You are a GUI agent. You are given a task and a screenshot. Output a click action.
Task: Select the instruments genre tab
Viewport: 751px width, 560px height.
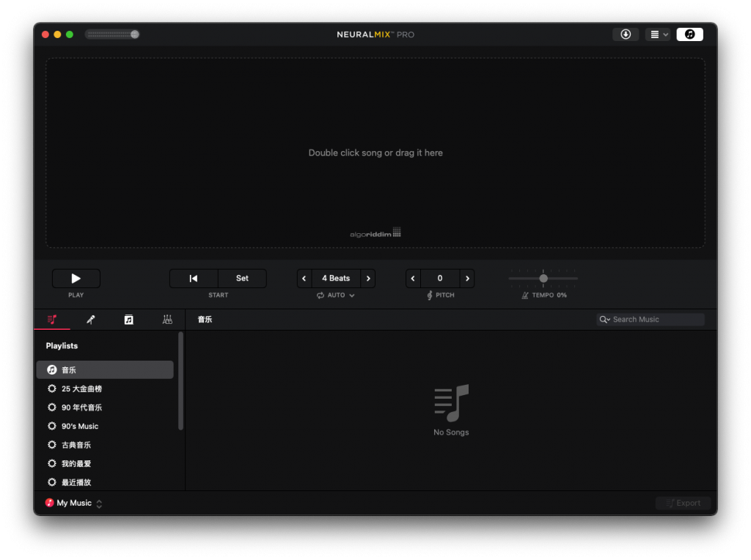click(x=167, y=320)
